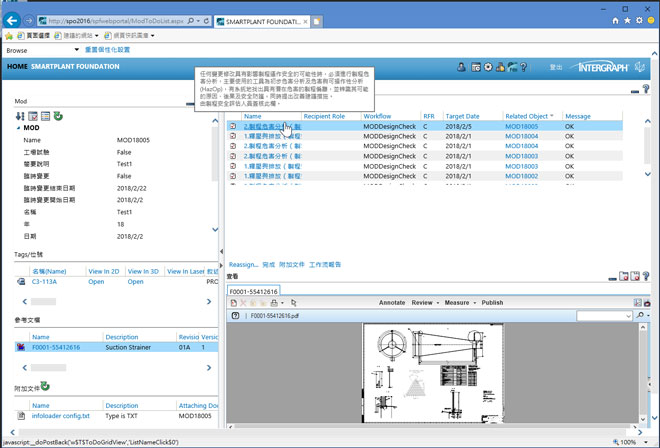The image size is (660, 448).
Task: Open settings gear icon in blue header
Action: 488,67
